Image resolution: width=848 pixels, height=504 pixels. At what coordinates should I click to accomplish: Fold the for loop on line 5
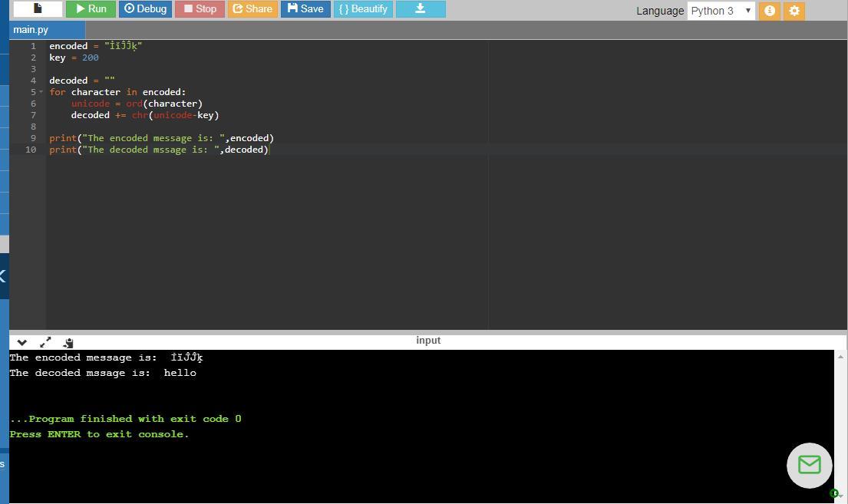click(x=41, y=92)
